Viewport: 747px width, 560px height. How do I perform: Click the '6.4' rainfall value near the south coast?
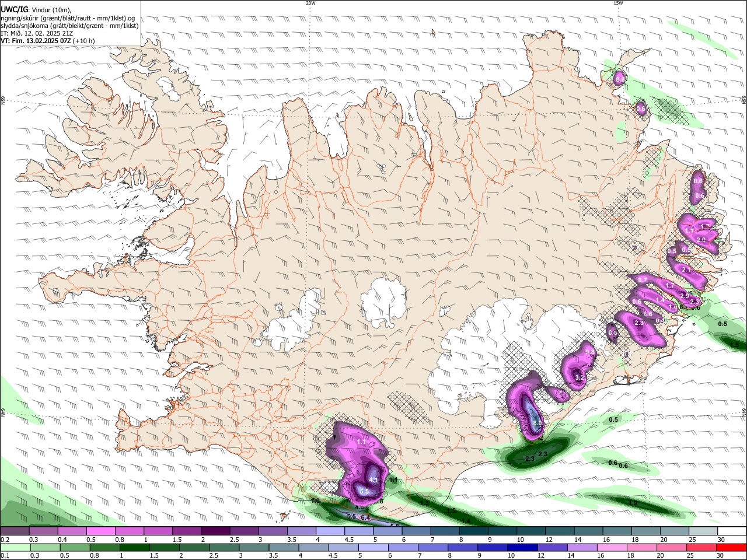pos(366,518)
